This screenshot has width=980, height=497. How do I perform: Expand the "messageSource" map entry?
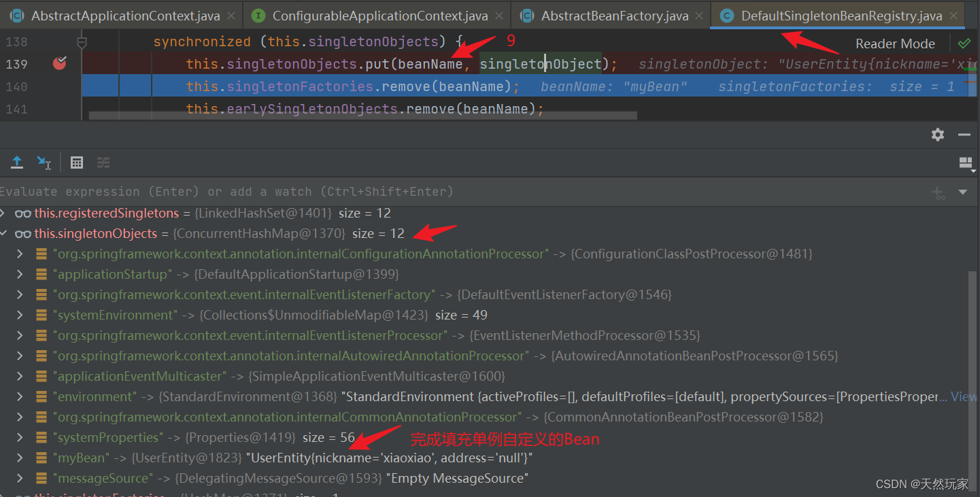click(x=20, y=478)
